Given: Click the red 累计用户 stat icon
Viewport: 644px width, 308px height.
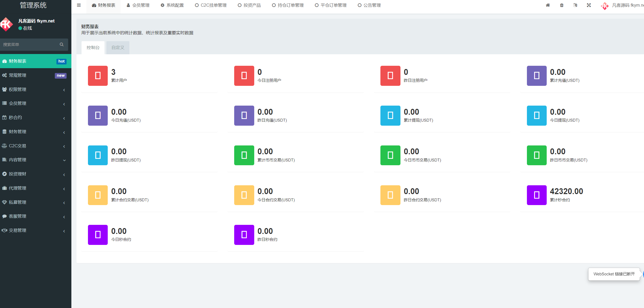Looking at the screenshot, I should (x=98, y=76).
